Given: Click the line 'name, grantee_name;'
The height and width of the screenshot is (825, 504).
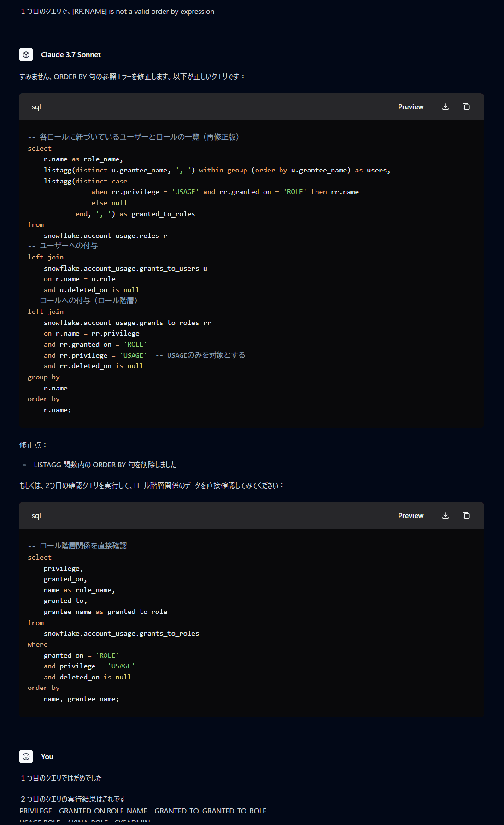Looking at the screenshot, I should point(82,699).
